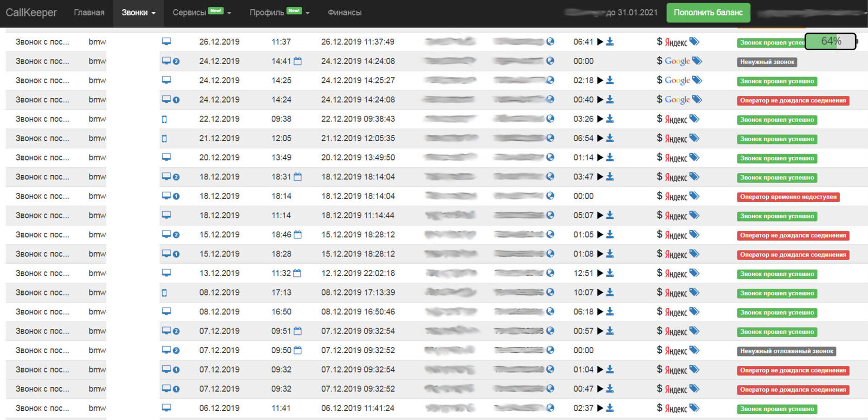
Task: Click timestamp 18.12.2019 11:14:44
Action: coord(358,216)
